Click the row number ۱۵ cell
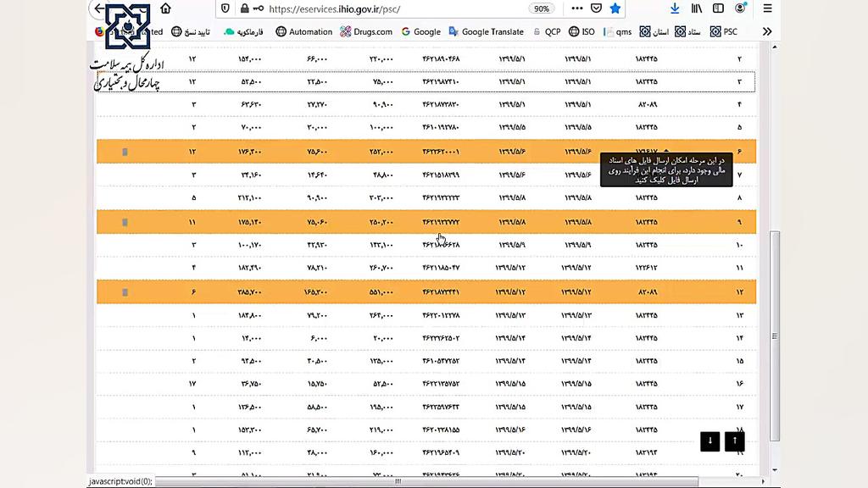 click(739, 361)
